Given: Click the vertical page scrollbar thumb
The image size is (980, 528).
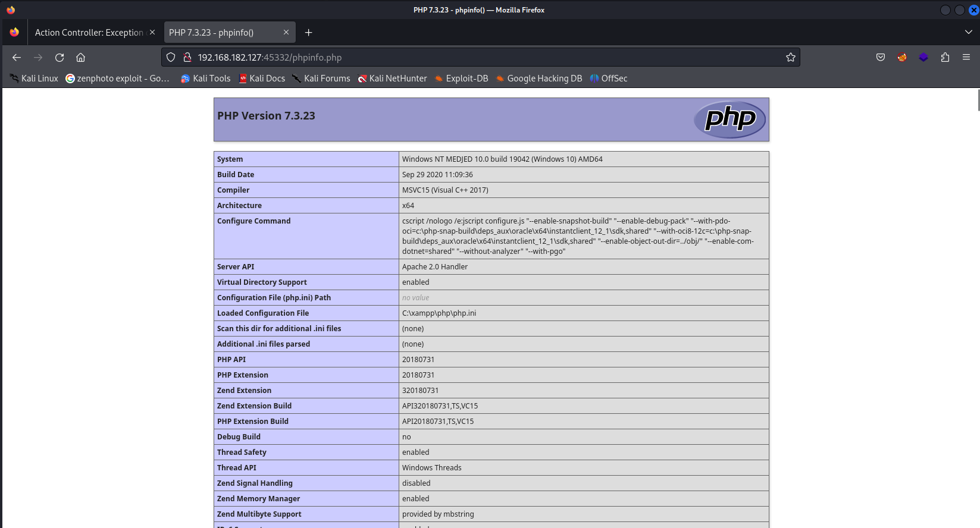Looking at the screenshot, I should click(x=978, y=100).
